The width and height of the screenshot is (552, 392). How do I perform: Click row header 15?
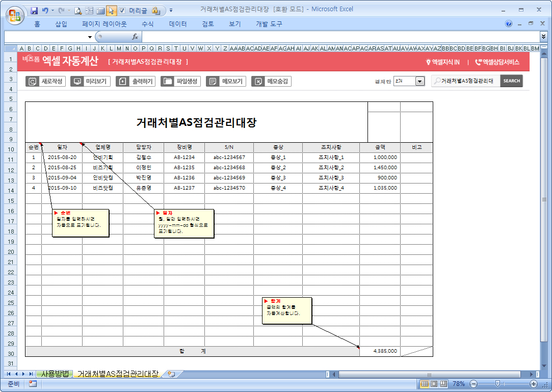coord(11,201)
